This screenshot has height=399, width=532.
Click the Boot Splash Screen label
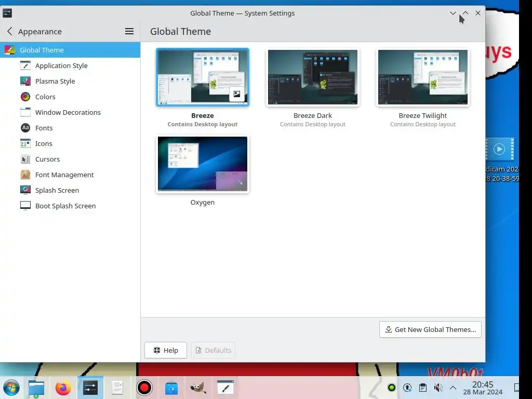[x=65, y=206]
